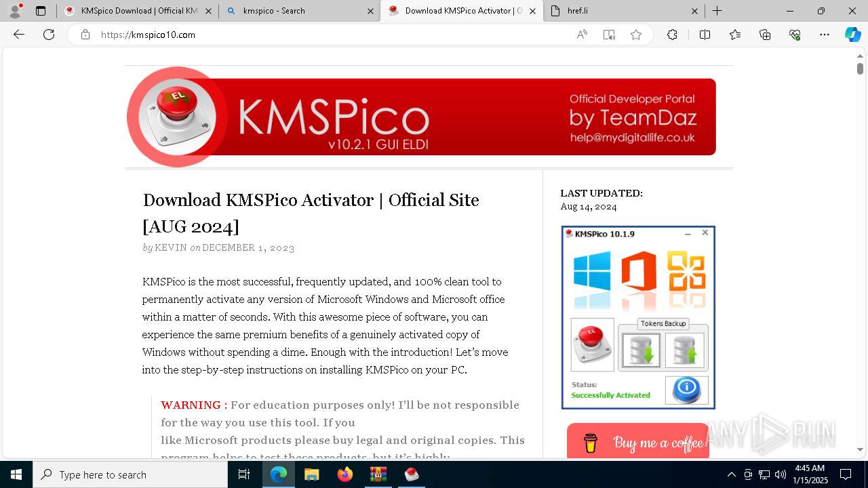
Task: Click the DECEMBER 1, 2023 post date
Action: (x=248, y=247)
